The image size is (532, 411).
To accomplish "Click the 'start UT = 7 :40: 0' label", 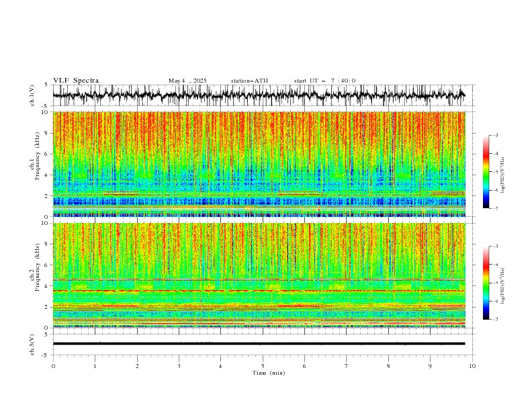I will click(x=324, y=81).
